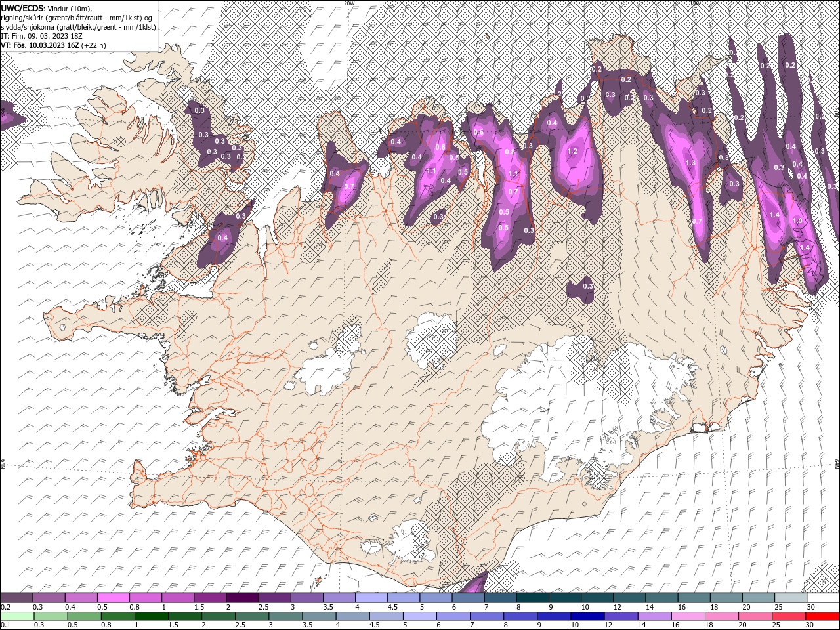This screenshot has height=630, width=840.
Task: Select the light grey 25–30 top-row swatch
Action: point(790,598)
